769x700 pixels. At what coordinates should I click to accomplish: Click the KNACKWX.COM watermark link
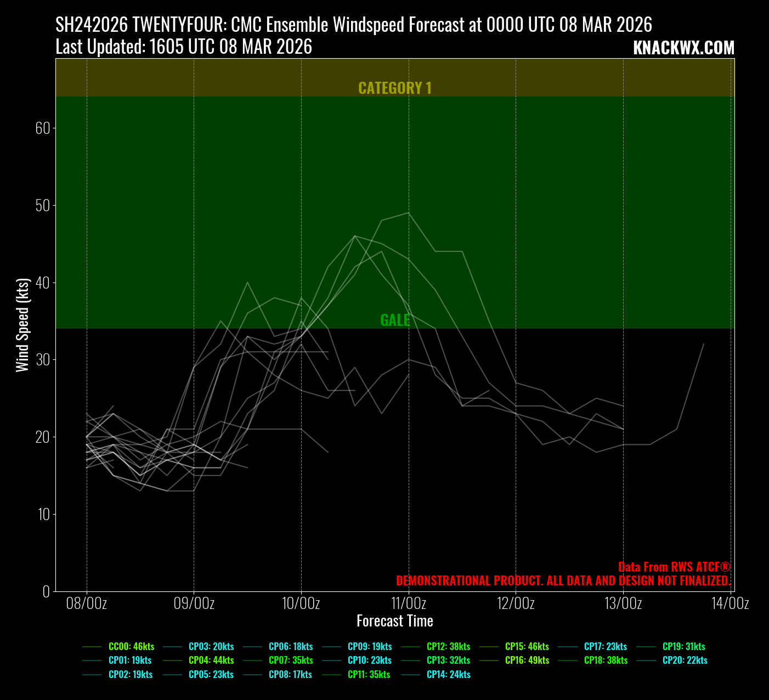tap(683, 48)
